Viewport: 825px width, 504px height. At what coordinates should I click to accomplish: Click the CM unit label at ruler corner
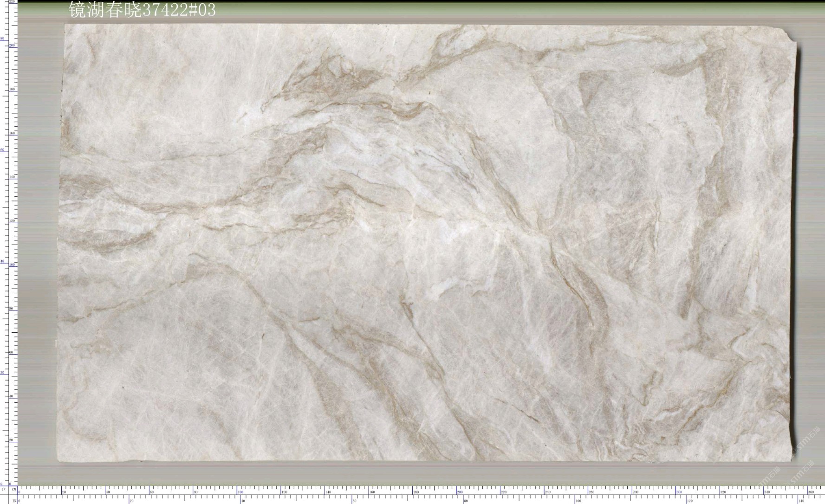[14, 489]
